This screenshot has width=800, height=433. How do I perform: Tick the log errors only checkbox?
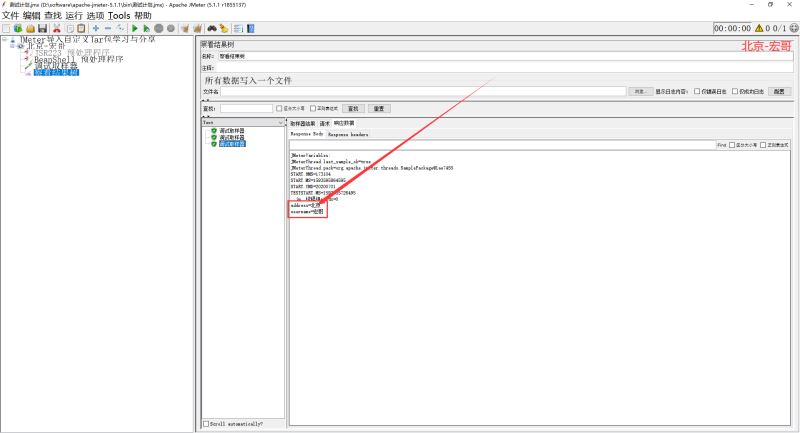[697, 91]
